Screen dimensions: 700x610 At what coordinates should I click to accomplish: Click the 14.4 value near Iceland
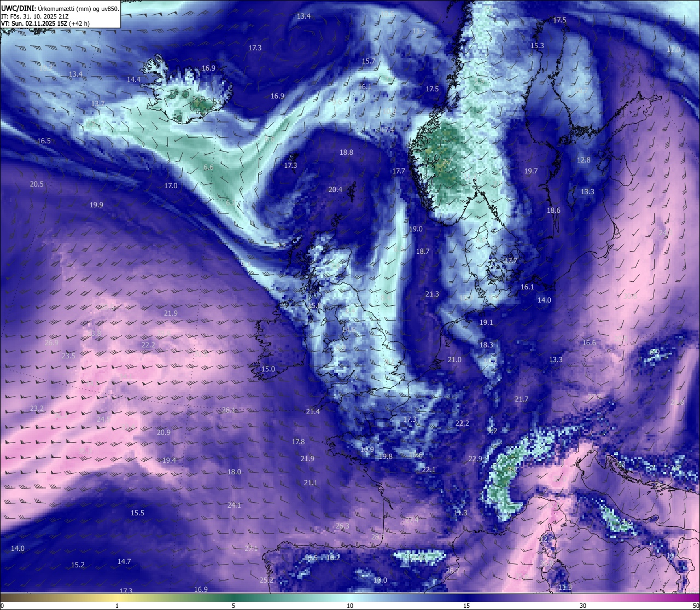point(133,79)
